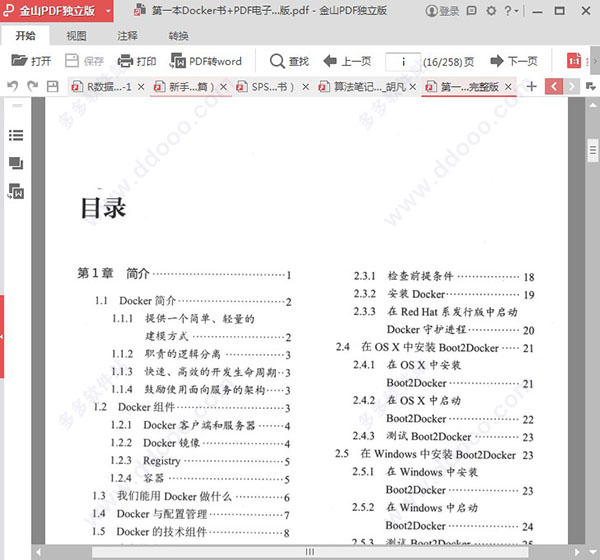Click the 1.3 我们能用 Docker 做什么 entry
This screenshot has width=600, height=560.
click(191, 496)
